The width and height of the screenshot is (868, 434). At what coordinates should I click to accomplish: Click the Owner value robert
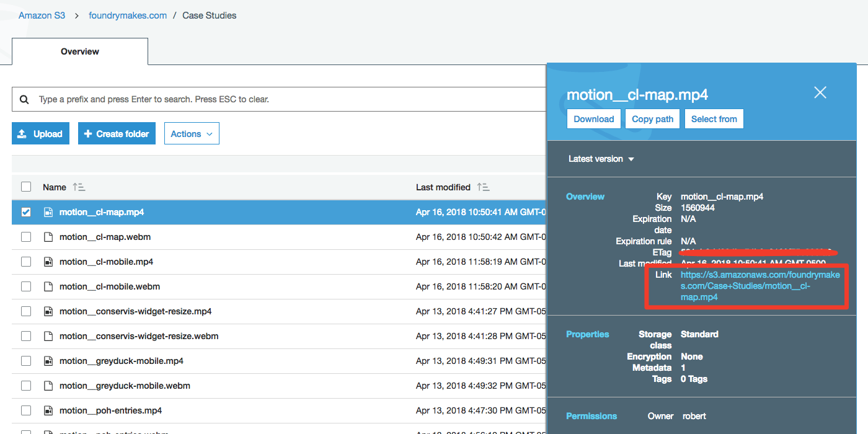tap(694, 416)
